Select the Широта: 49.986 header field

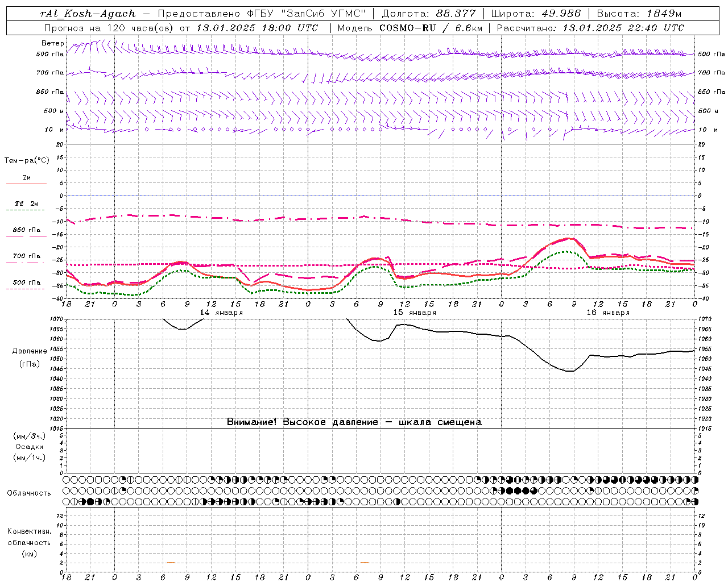(x=536, y=14)
